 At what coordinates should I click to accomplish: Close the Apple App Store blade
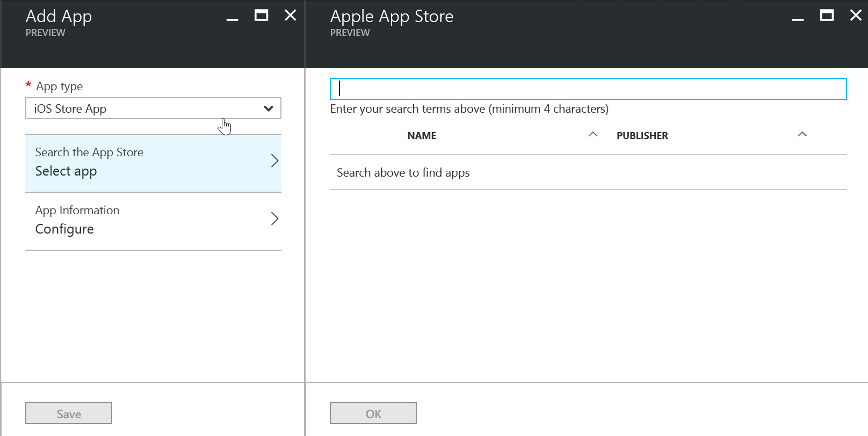click(856, 16)
